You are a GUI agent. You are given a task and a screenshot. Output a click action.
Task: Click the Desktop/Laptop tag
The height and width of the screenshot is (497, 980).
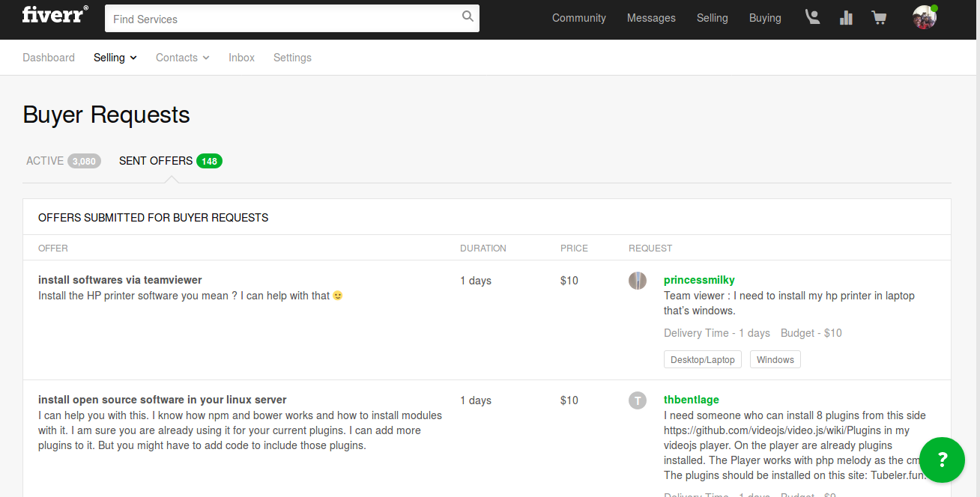tap(703, 360)
